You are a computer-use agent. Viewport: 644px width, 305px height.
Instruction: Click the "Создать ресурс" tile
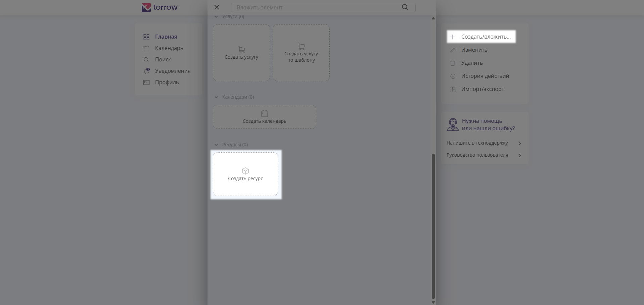245,174
